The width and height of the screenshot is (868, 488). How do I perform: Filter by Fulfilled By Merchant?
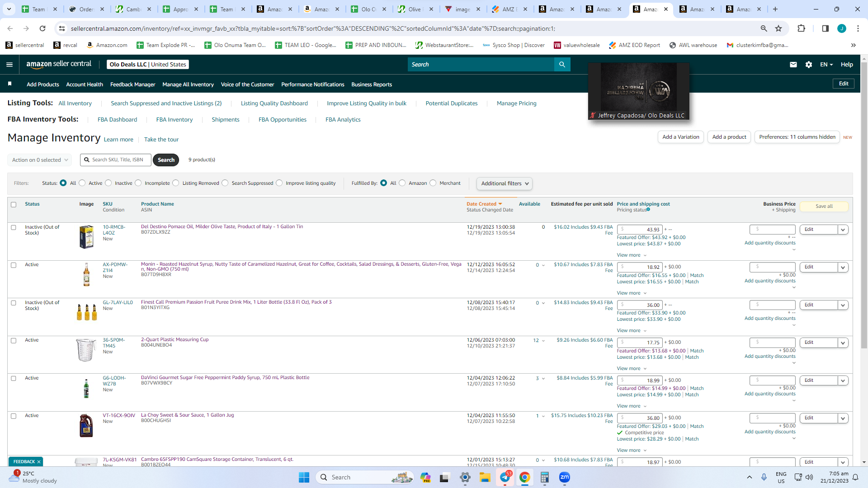pyautogui.click(x=433, y=183)
